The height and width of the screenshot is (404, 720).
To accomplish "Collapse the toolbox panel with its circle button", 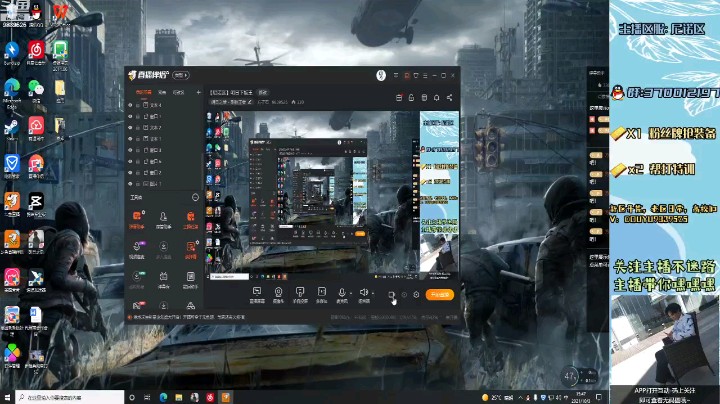I will click(x=195, y=197).
